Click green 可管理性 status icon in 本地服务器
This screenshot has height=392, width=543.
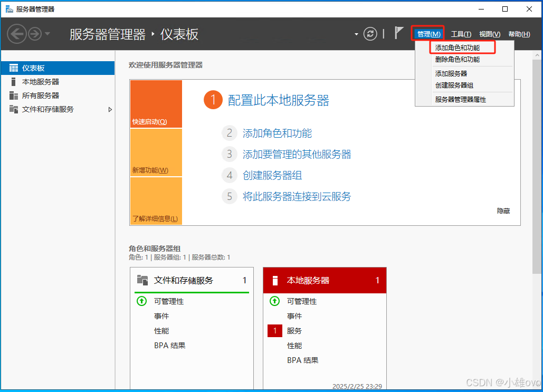(x=274, y=301)
